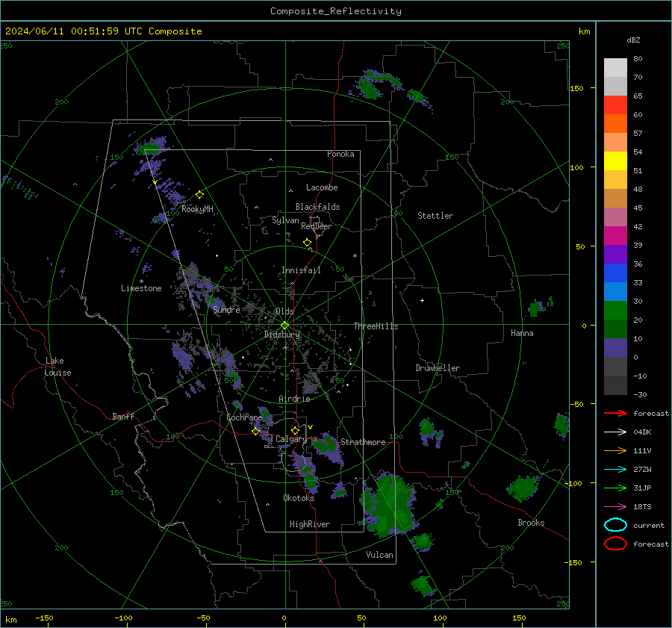
Task: Click the Drumheller city label
Action: pyautogui.click(x=438, y=368)
